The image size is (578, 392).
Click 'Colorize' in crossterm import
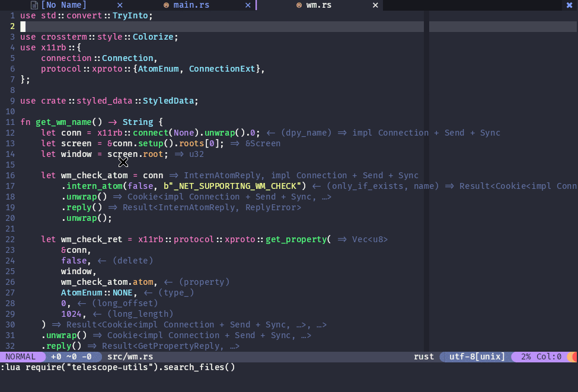click(x=153, y=37)
